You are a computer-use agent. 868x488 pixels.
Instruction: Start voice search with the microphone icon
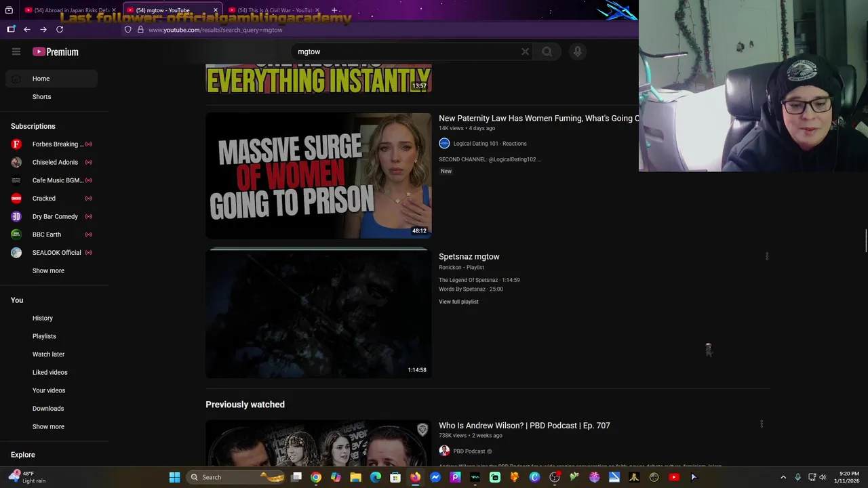coord(578,52)
